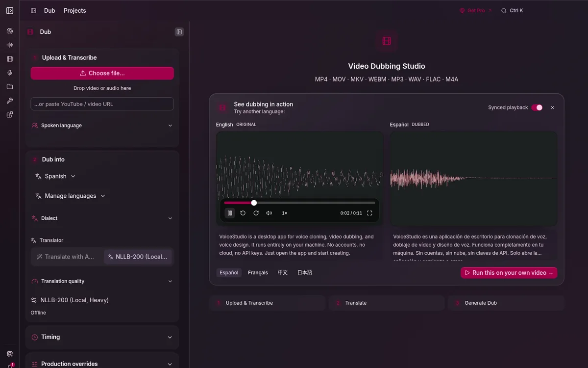Open the Manage languages dropdown
Image resolution: width=588 pixels, height=368 pixels.
click(70, 196)
